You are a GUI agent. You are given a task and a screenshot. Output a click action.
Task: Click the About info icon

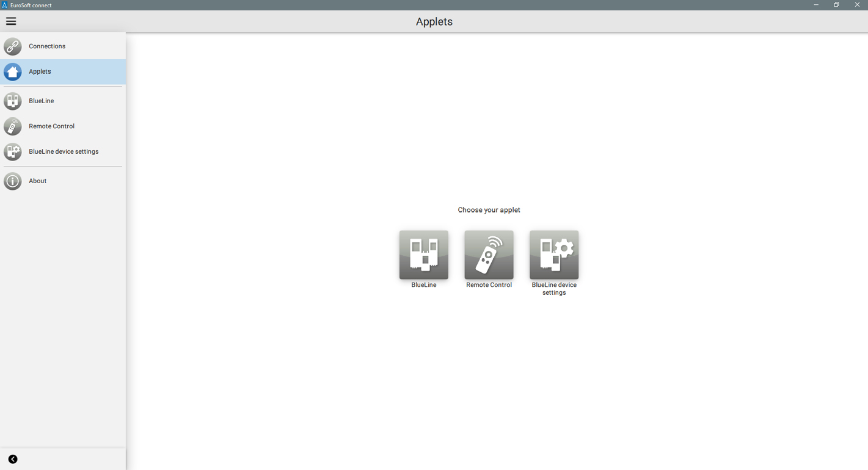(x=13, y=181)
